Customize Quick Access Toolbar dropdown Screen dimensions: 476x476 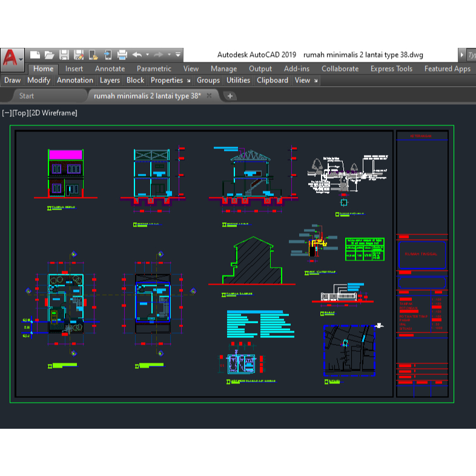coord(178,55)
